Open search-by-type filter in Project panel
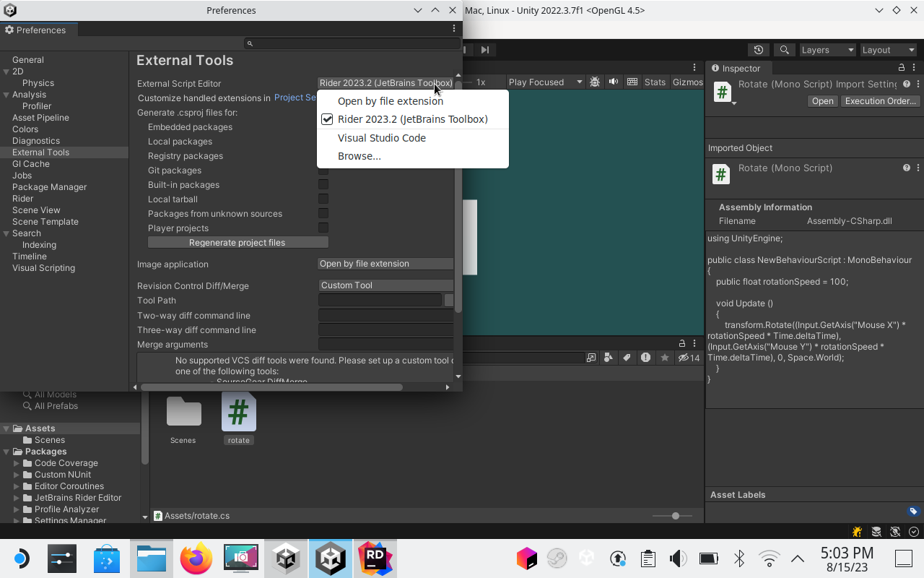924x578 pixels. [x=609, y=358]
